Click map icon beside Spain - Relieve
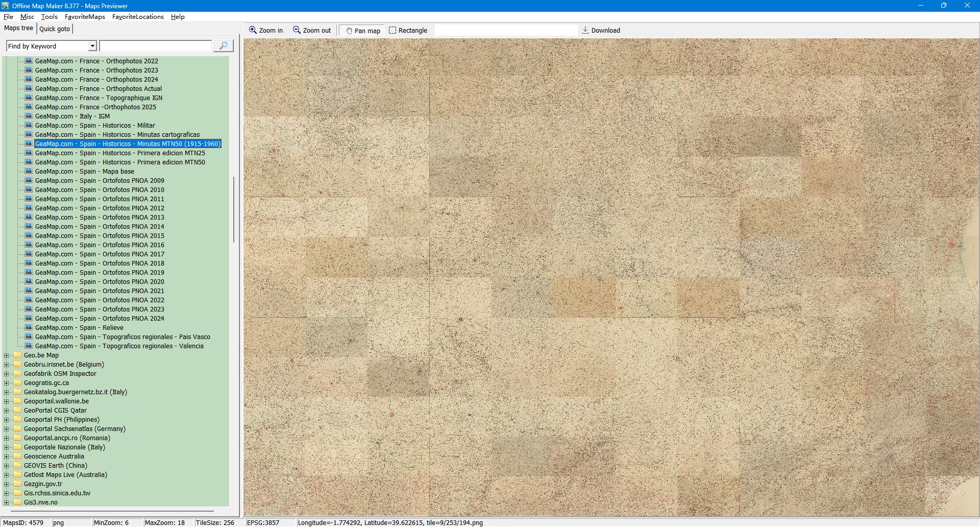This screenshot has width=980, height=527. [29, 327]
